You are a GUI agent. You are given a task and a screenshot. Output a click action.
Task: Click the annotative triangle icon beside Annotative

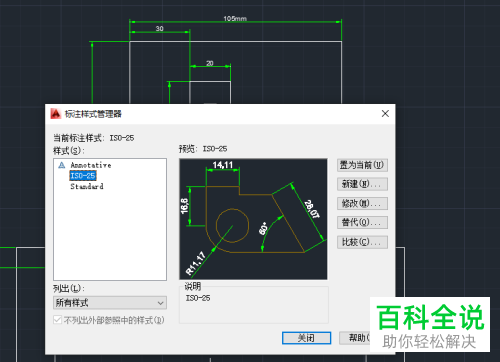tap(62, 165)
